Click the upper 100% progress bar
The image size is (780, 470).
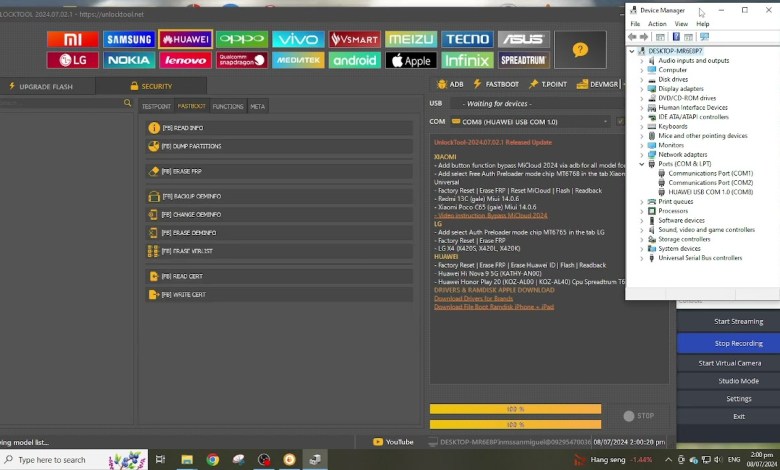click(515, 408)
